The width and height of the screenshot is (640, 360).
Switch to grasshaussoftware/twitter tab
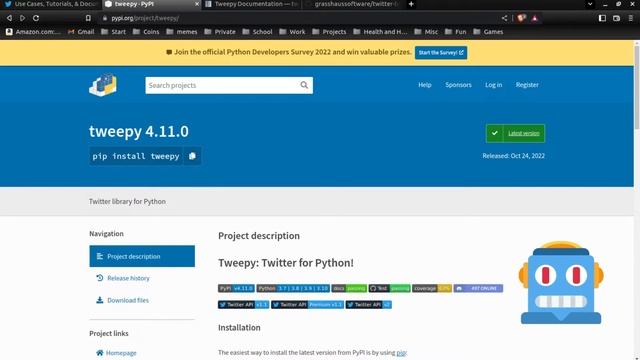pos(353,4)
